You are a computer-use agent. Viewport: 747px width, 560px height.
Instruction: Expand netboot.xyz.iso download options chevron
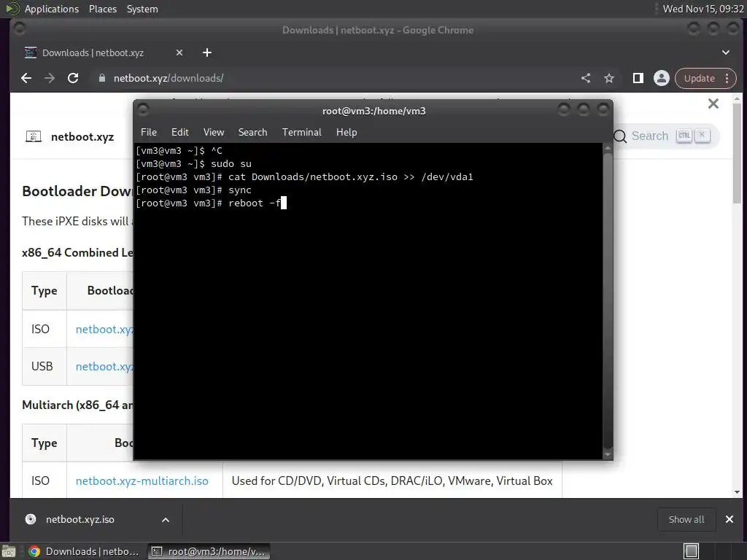(166, 519)
